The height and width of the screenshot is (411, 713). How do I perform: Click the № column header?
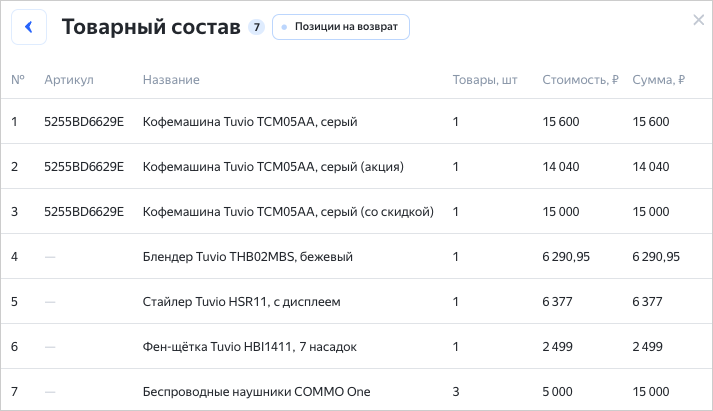tap(17, 80)
